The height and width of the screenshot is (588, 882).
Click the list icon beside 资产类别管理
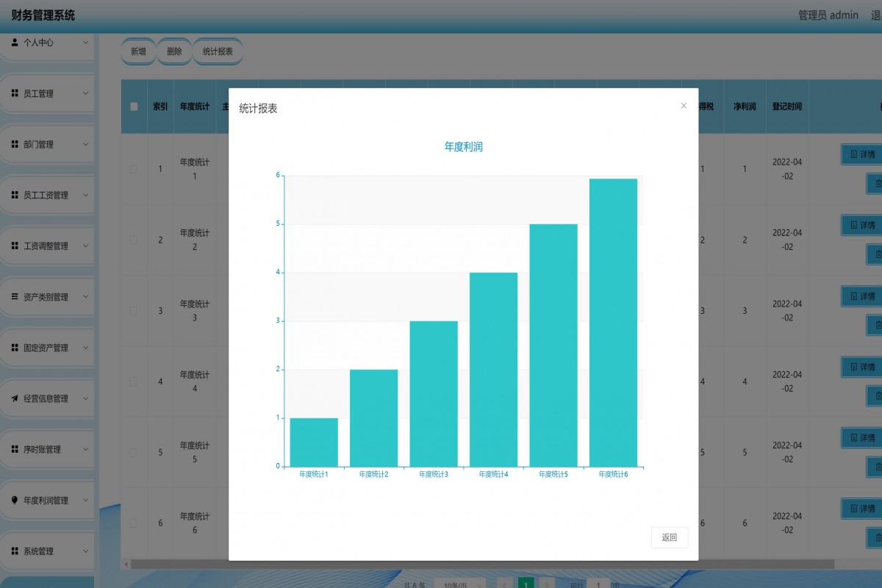click(15, 297)
